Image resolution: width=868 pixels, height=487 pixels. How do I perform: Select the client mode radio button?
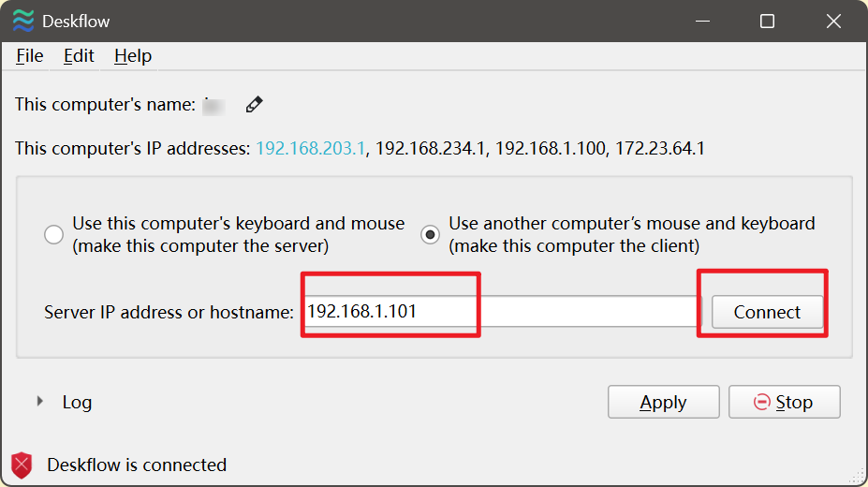(430, 235)
